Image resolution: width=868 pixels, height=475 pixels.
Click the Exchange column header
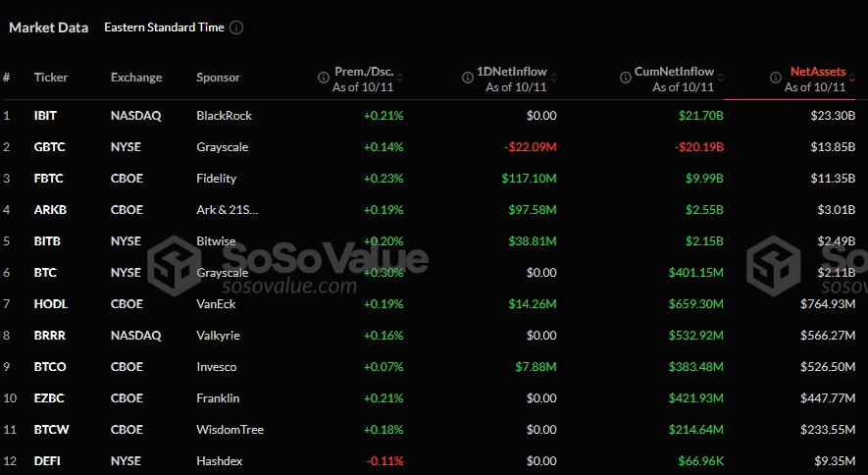[136, 78]
